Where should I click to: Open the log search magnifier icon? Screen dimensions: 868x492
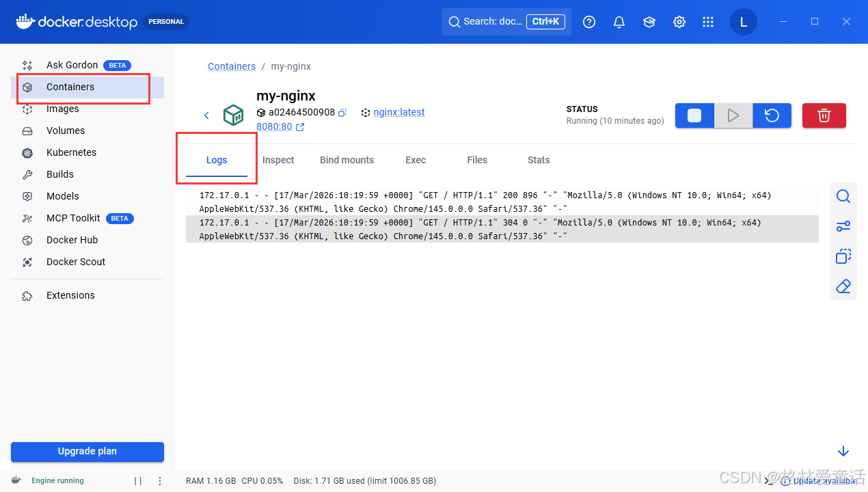tap(843, 197)
